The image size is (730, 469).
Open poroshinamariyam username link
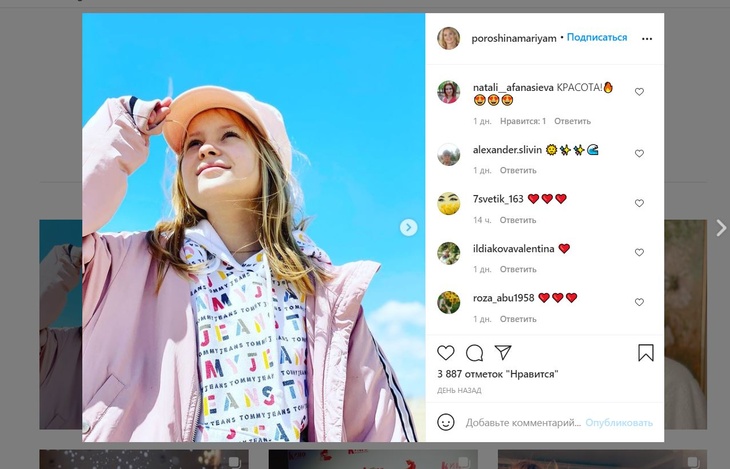point(514,38)
